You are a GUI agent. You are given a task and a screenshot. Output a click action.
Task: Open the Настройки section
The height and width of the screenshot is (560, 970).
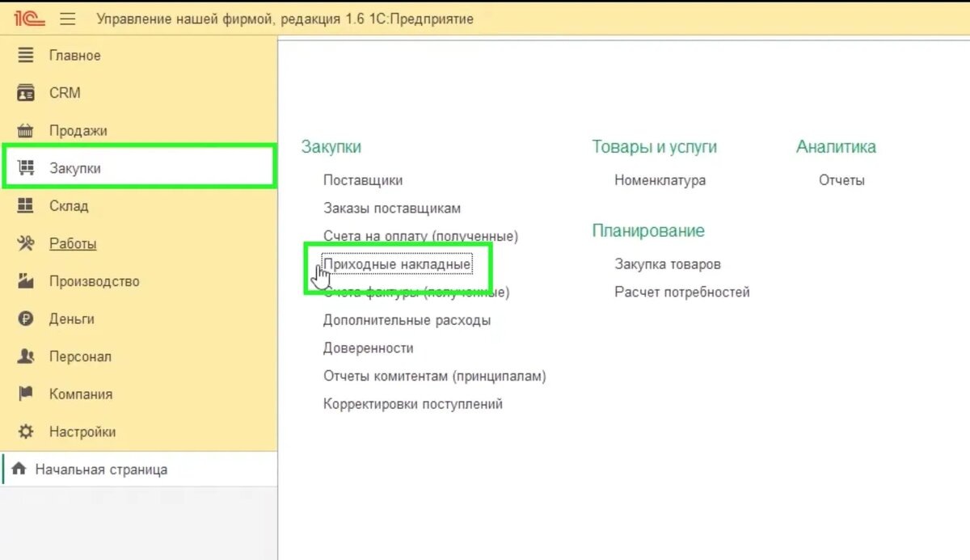(x=82, y=432)
